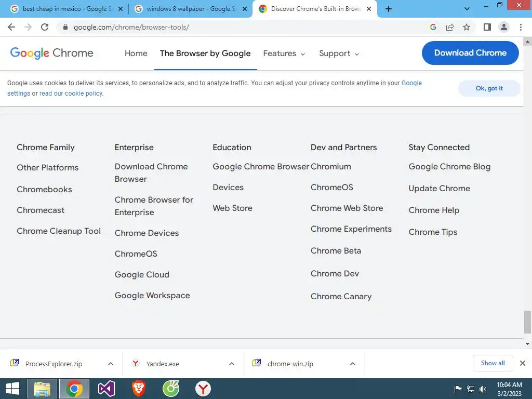Click the browser forward arrow
This screenshot has width=532, height=399.
coord(28,27)
